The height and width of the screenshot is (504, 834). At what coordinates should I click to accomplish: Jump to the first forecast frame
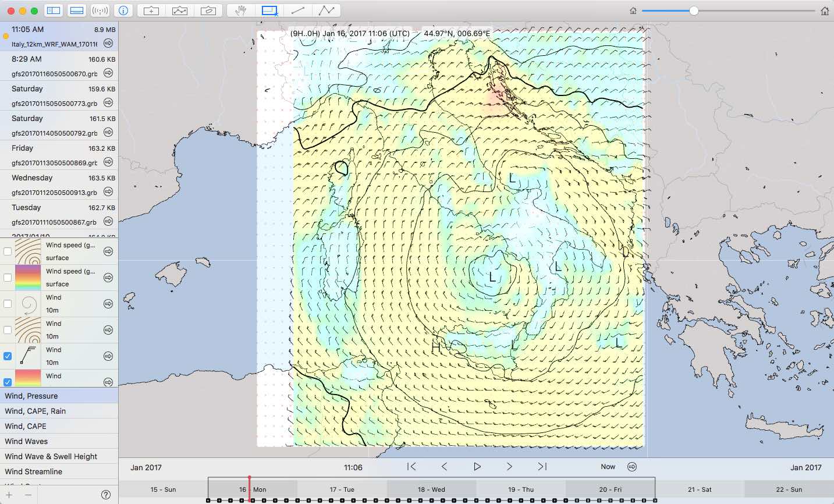pos(411,467)
